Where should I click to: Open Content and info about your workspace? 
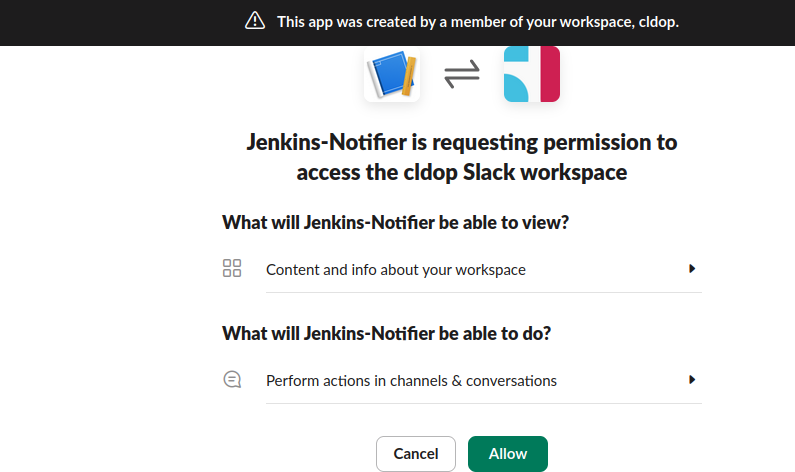click(x=484, y=270)
